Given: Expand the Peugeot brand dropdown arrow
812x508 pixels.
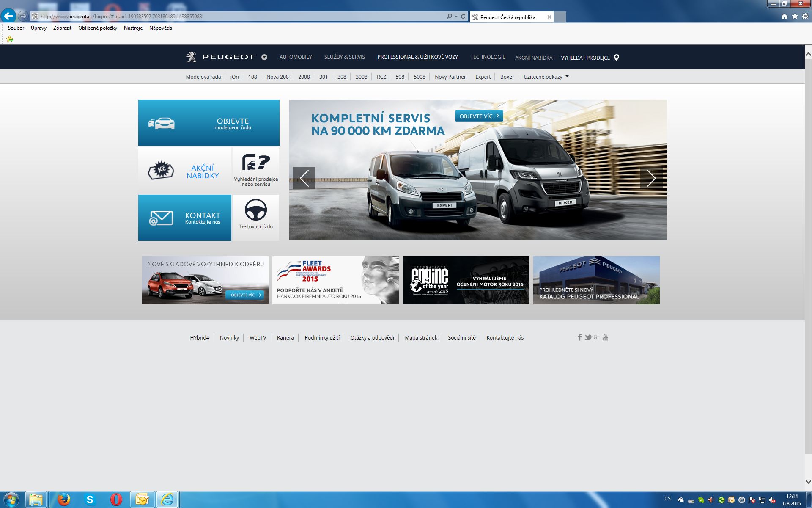Looking at the screenshot, I should 264,57.
